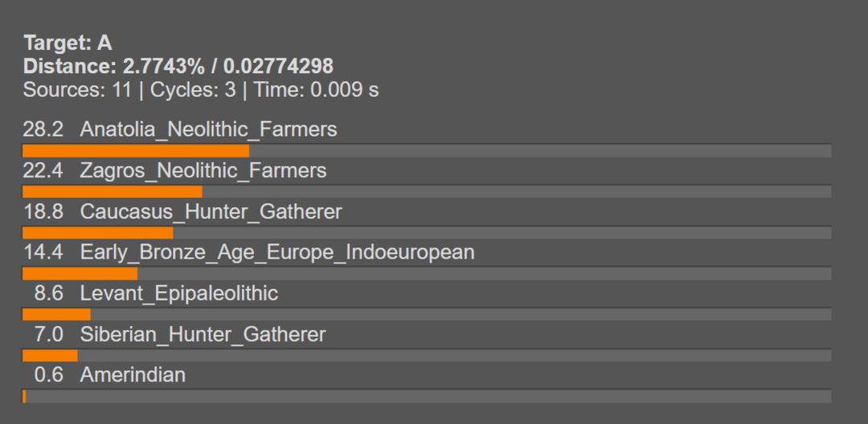This screenshot has height=424, width=868.
Task: Select the Siberian_Hunter_Gatherer label
Action: pos(203,334)
